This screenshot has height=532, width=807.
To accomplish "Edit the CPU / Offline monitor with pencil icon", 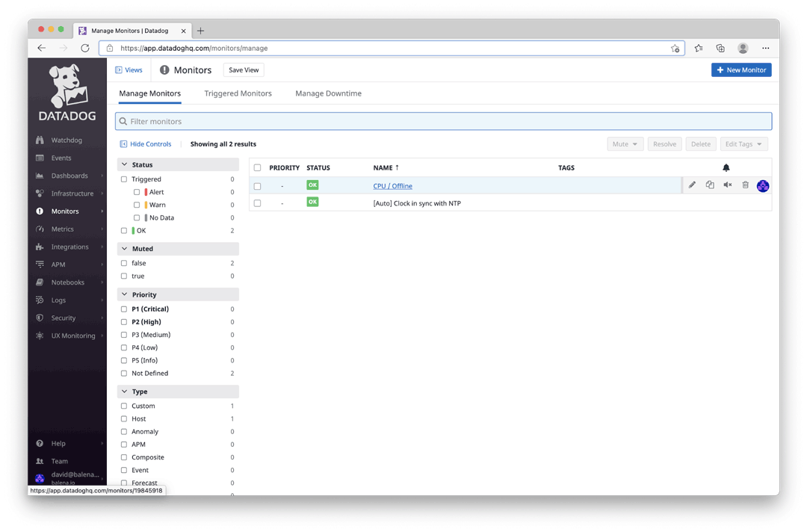I will [x=691, y=185].
